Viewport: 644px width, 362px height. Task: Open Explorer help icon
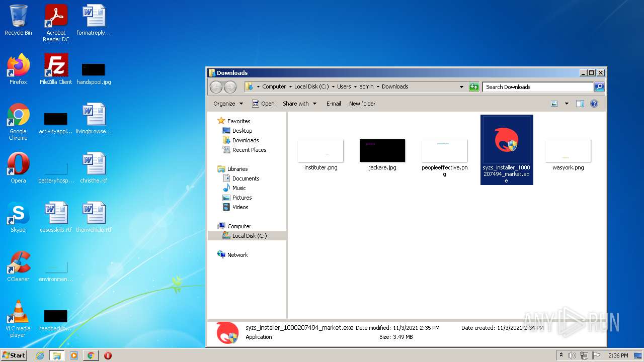coord(594,104)
